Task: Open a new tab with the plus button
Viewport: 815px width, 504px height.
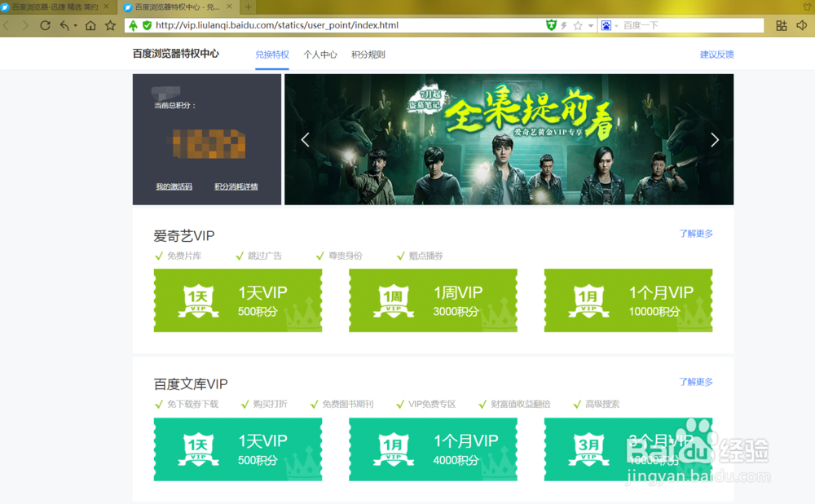Action: (x=249, y=7)
